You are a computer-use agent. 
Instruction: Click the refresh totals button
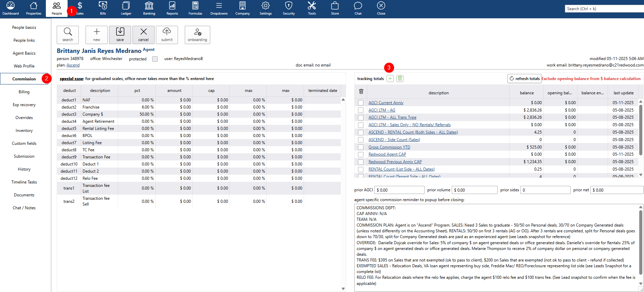pos(524,79)
